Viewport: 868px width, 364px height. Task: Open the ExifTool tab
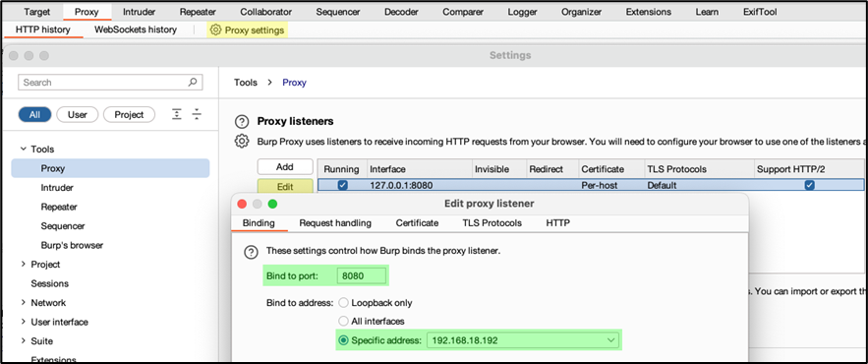[760, 12]
